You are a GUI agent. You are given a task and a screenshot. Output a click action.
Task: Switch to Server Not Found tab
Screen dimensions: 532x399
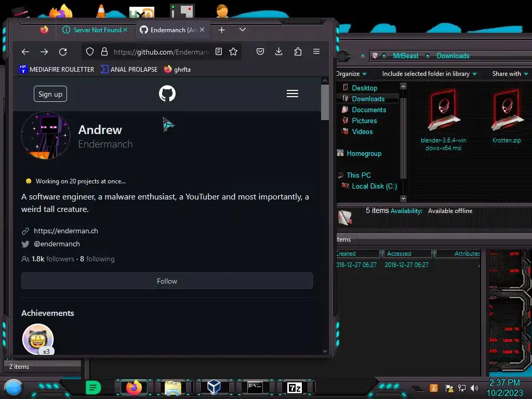click(95, 30)
